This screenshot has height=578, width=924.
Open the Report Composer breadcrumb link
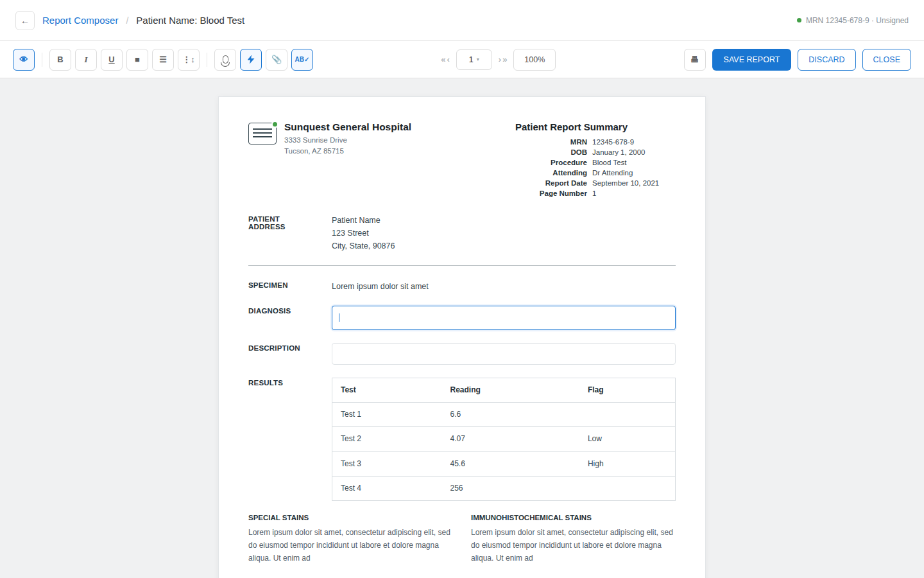click(x=80, y=21)
